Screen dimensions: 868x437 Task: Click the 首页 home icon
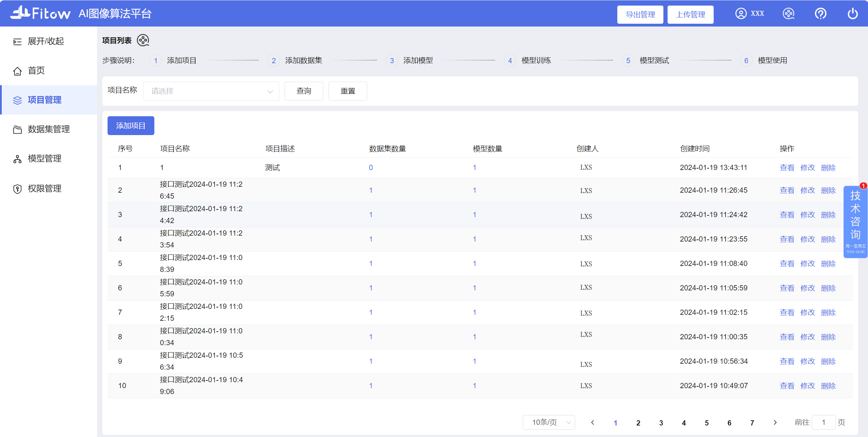(17, 71)
